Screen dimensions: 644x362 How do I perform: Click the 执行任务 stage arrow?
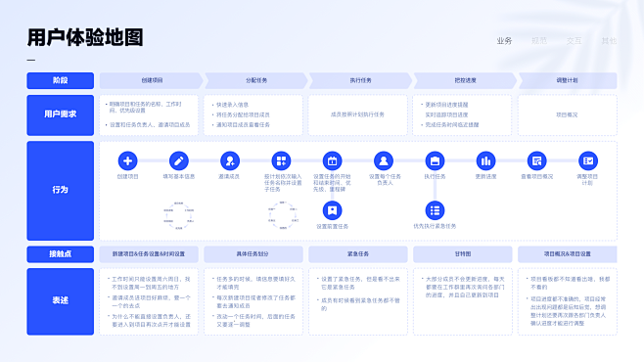[360, 80]
